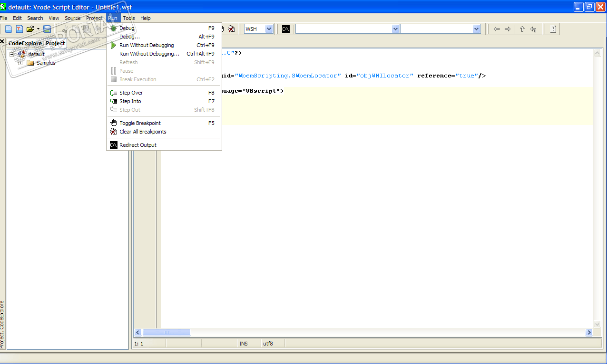Save the file with the floppy disk icon

(47, 29)
